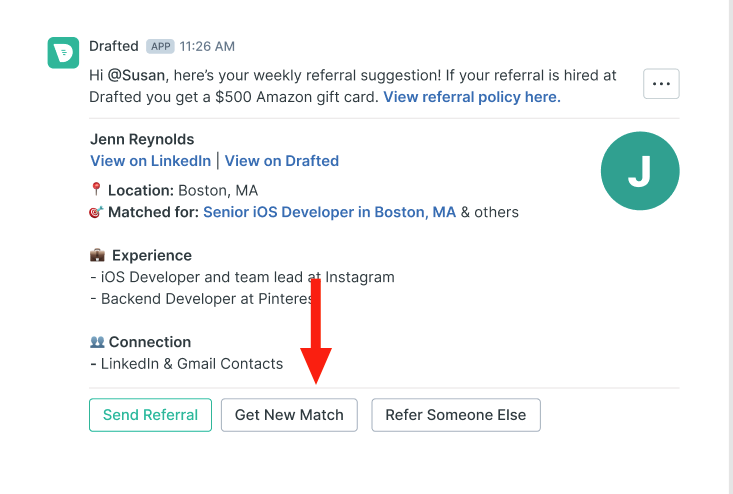Click the Drafted sender name
This screenshot has width=733, height=494.
coord(114,46)
